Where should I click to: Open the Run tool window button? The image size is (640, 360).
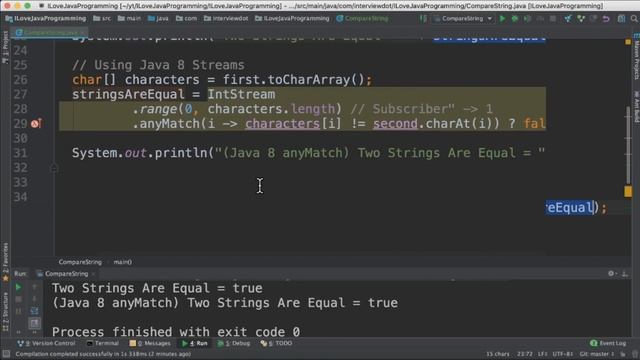coord(195,344)
